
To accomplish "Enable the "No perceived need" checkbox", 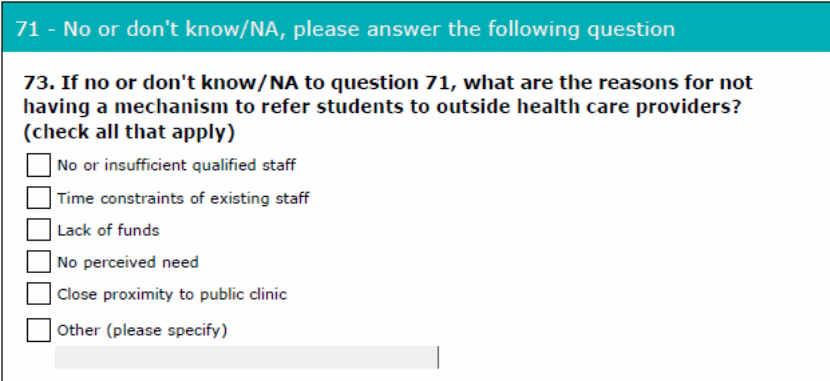I will point(39,262).
